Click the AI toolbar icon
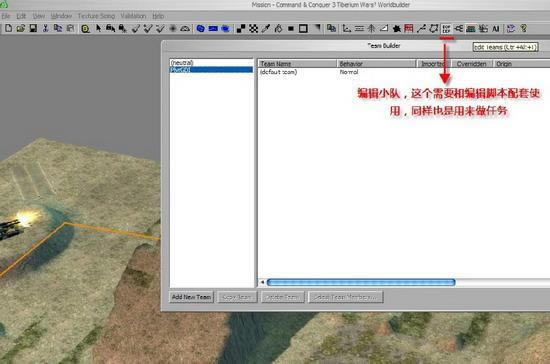Image resolution: width=550 pixels, height=364 pixels. click(x=496, y=29)
